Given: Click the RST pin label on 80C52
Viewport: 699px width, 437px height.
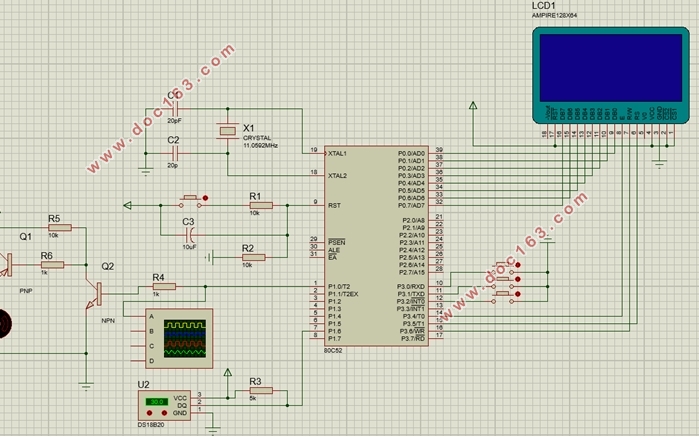Looking at the screenshot, I should [x=334, y=206].
